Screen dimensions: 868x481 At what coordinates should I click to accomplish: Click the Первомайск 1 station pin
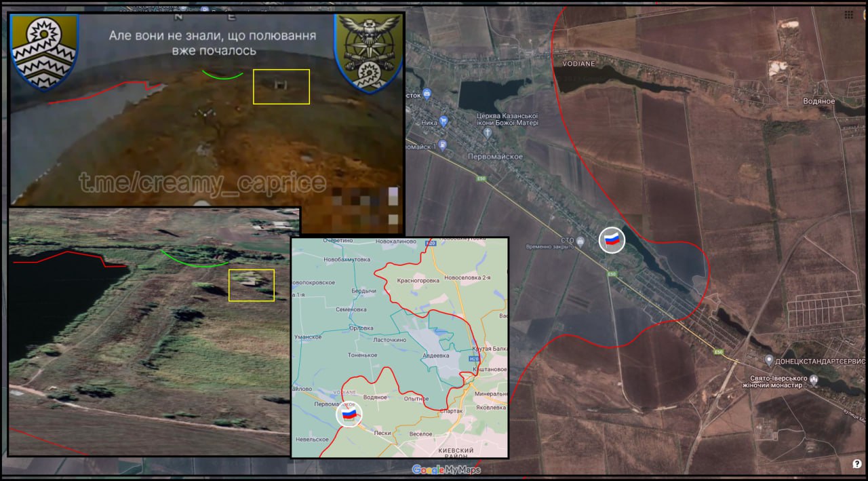pyautogui.click(x=441, y=146)
